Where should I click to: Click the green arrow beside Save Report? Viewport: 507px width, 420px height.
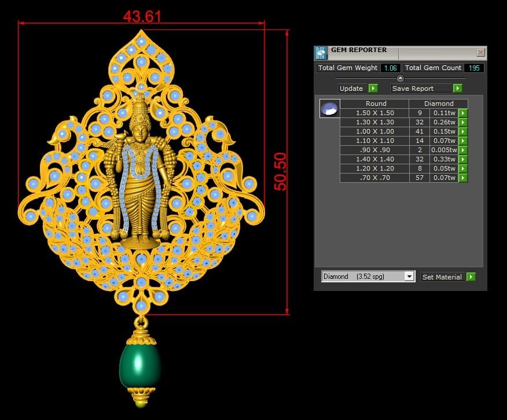tap(457, 89)
